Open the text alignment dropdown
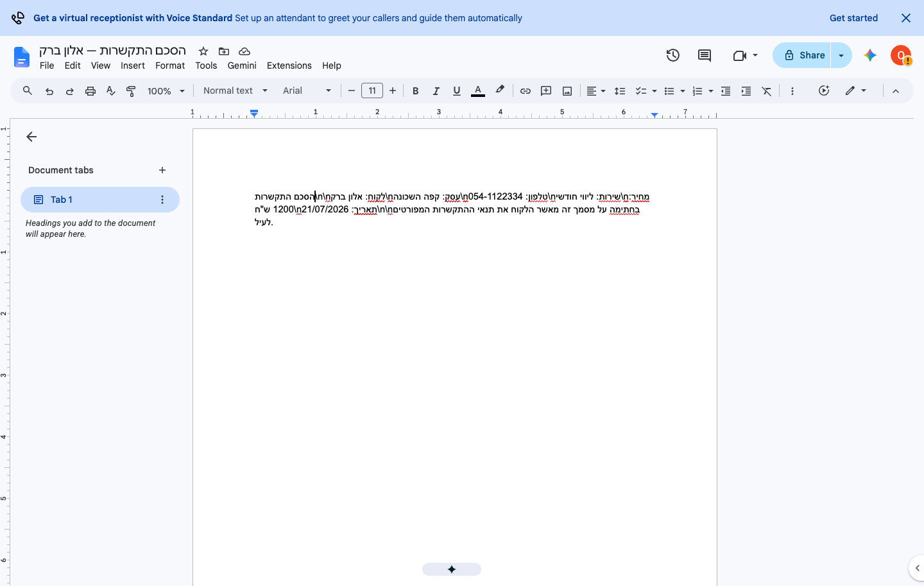This screenshot has width=924, height=586. (x=596, y=91)
